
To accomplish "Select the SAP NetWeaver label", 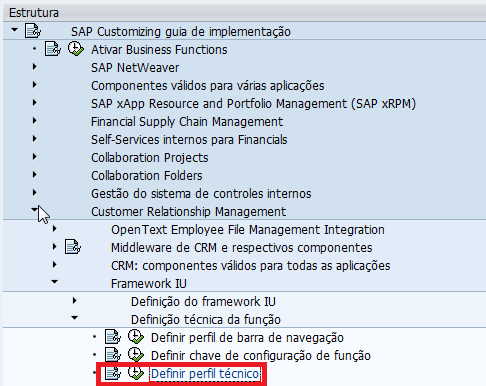I will click(135, 68).
